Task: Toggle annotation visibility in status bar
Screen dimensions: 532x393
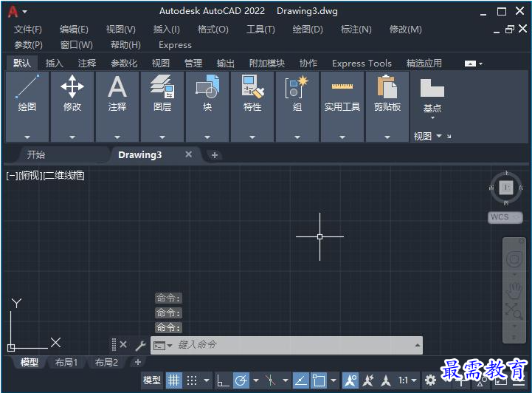Action: pyautogui.click(x=350, y=380)
